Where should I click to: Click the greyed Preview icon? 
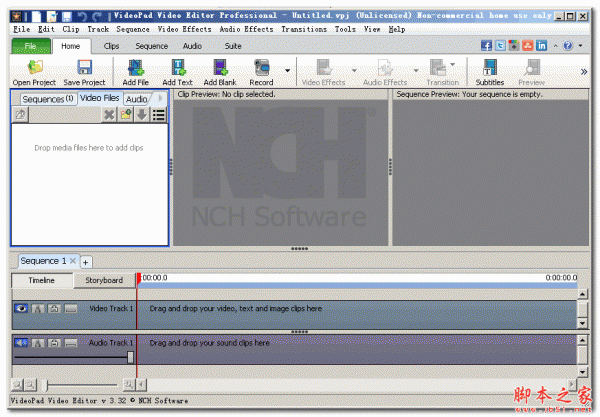pos(532,67)
